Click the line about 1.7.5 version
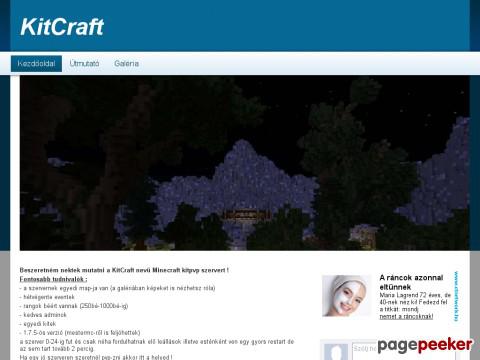 point(80,333)
